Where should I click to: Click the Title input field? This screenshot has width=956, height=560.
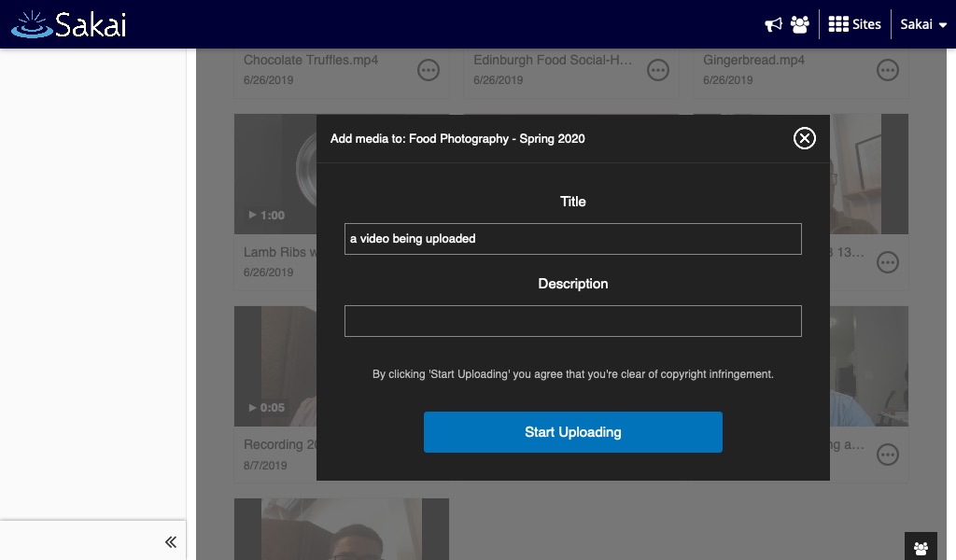572,239
